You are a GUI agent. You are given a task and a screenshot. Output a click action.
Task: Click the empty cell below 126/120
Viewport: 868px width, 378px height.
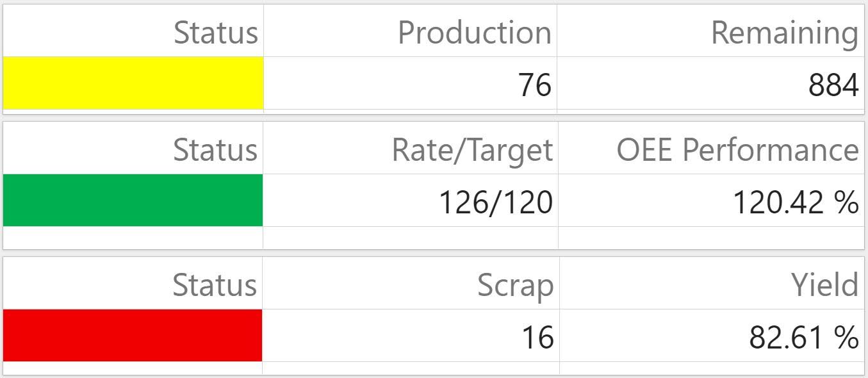(x=410, y=237)
